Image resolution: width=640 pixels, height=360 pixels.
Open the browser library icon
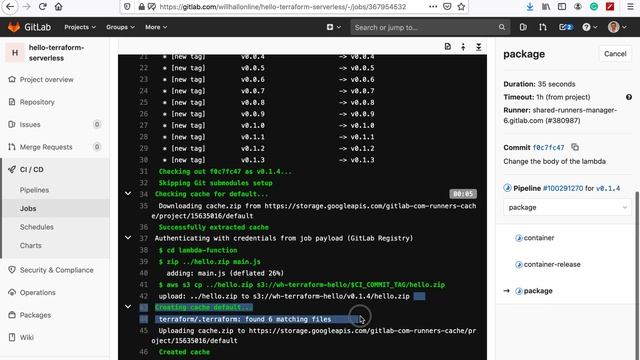point(546,7)
